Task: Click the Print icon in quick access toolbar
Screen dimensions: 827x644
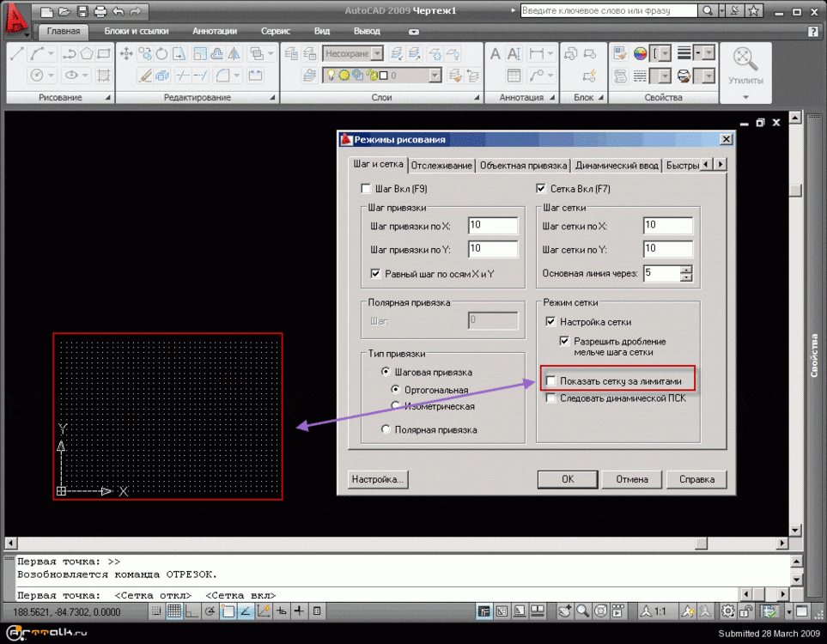Action: coord(100,11)
